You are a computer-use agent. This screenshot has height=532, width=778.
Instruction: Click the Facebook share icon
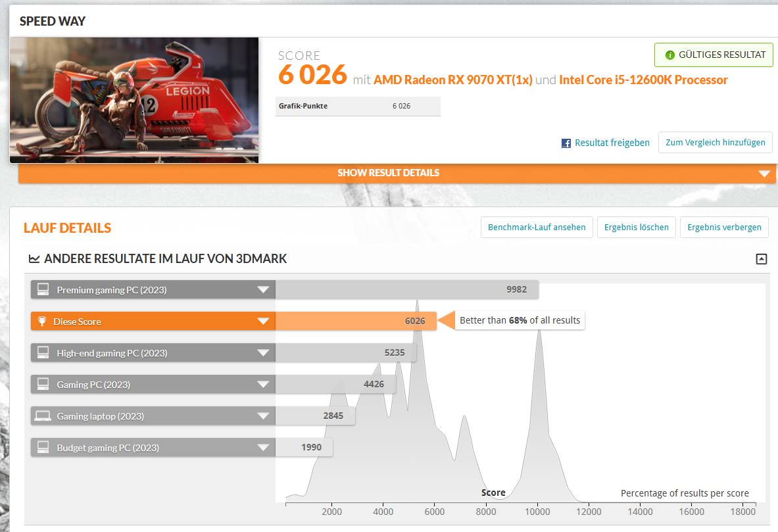click(x=566, y=143)
